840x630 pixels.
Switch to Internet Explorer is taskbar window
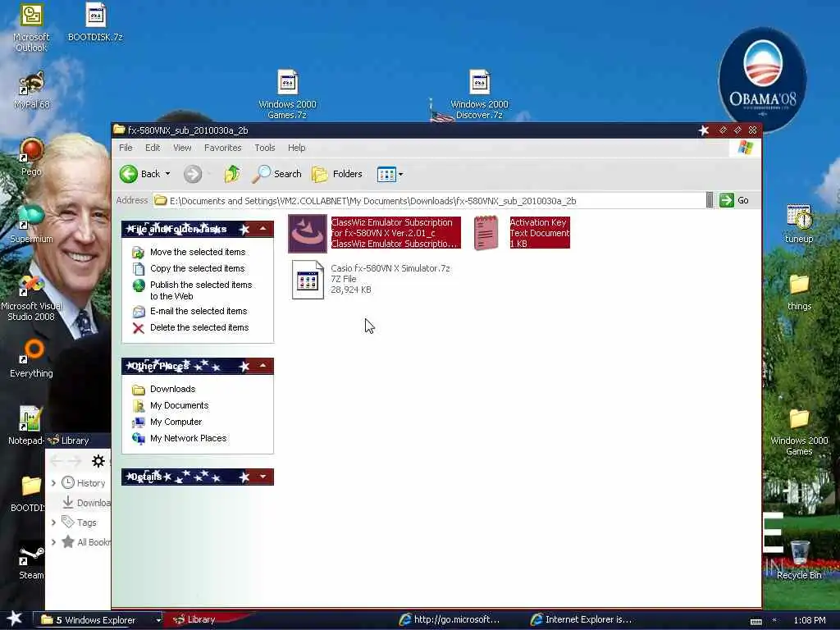click(582, 619)
